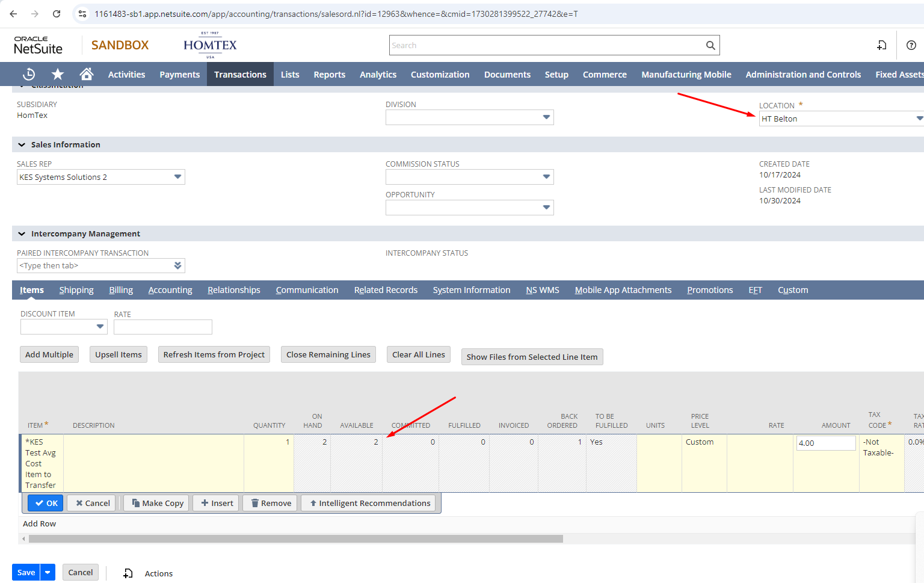Switch to the Promotions tab
The width and height of the screenshot is (924, 583).
pos(710,290)
